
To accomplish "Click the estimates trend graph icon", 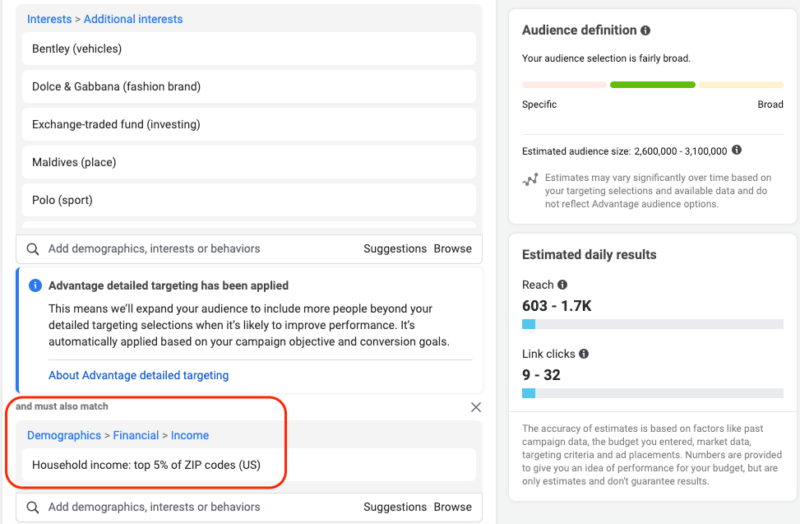I will pyautogui.click(x=530, y=180).
